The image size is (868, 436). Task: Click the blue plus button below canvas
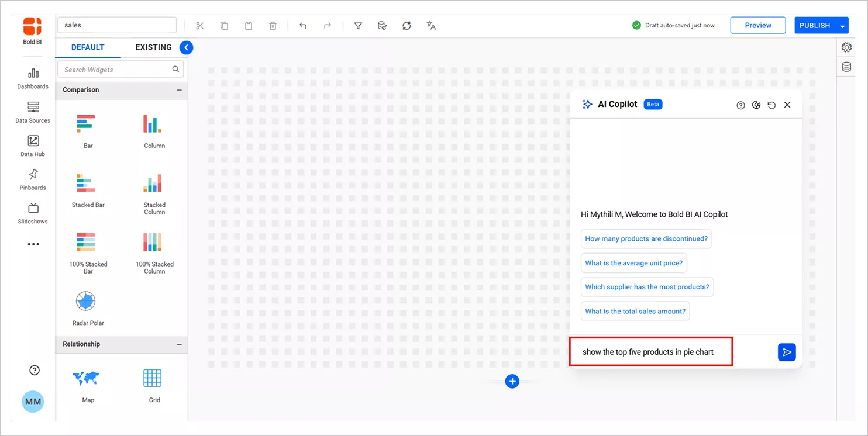click(x=512, y=382)
